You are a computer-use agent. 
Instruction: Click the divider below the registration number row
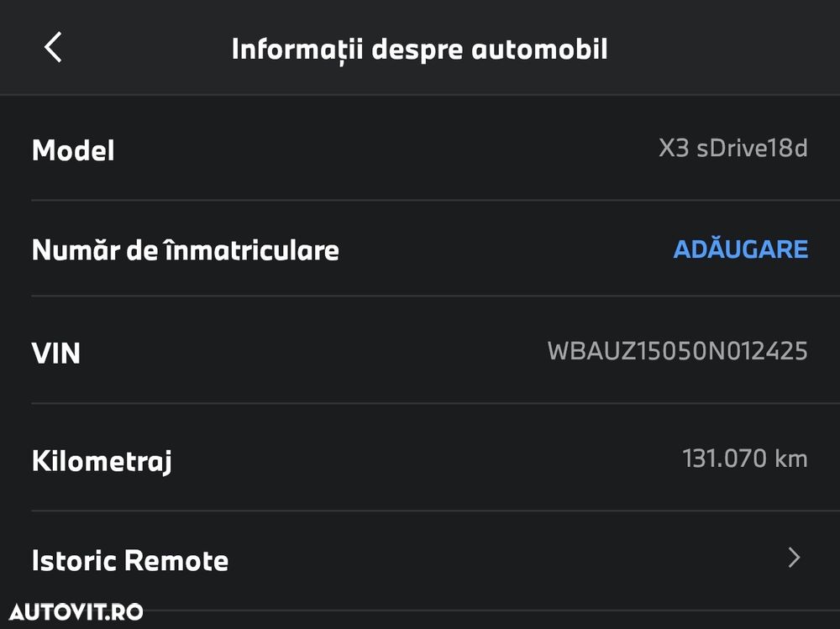tap(420, 296)
